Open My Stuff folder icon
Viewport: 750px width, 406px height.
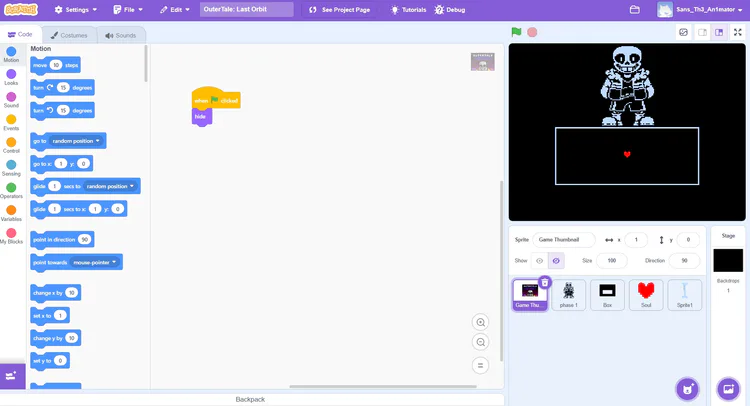635,10
